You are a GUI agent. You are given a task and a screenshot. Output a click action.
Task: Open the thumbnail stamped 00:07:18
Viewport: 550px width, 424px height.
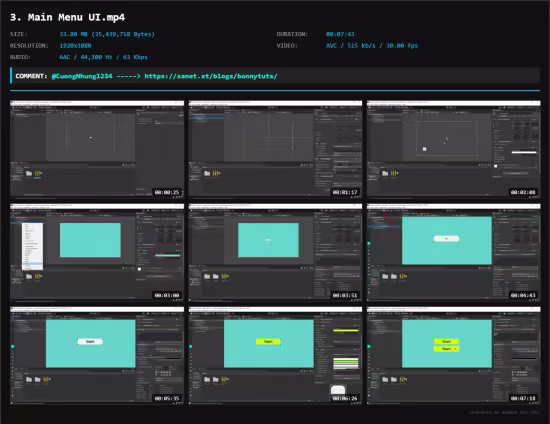pos(454,355)
